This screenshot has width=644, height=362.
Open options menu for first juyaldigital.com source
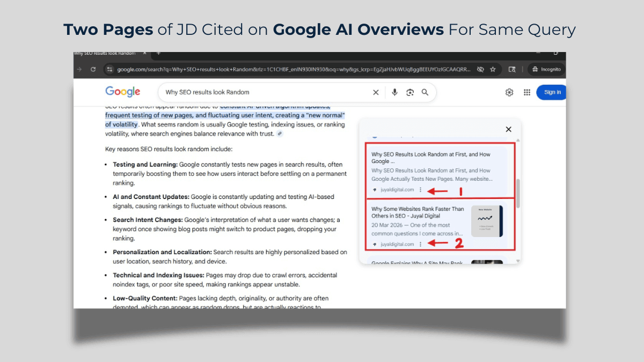pos(420,190)
